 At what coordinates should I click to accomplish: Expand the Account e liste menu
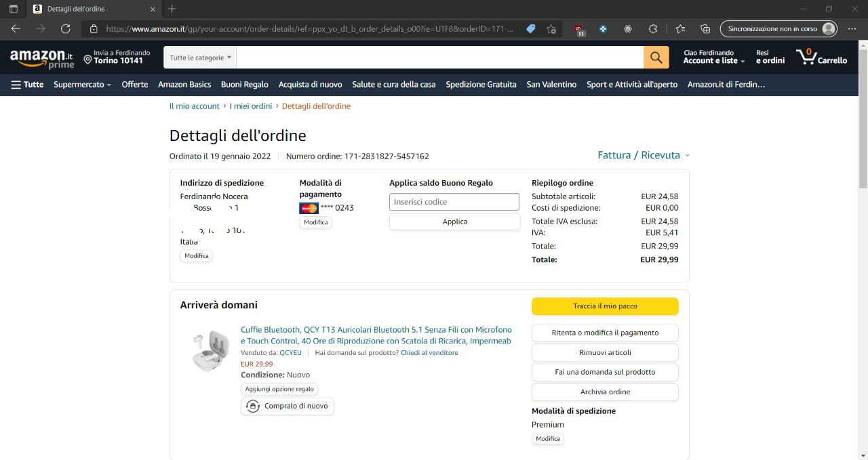pos(713,61)
